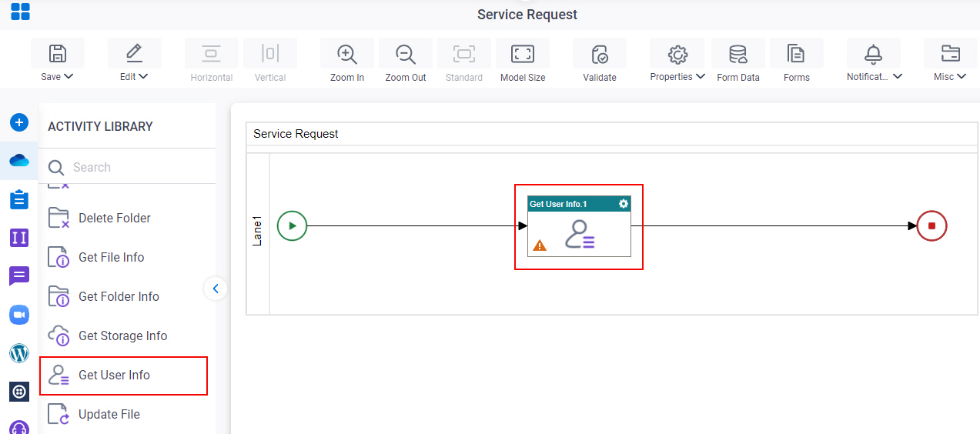Click the Properties gear icon
Screen dimensions: 980x434
(x=677, y=54)
